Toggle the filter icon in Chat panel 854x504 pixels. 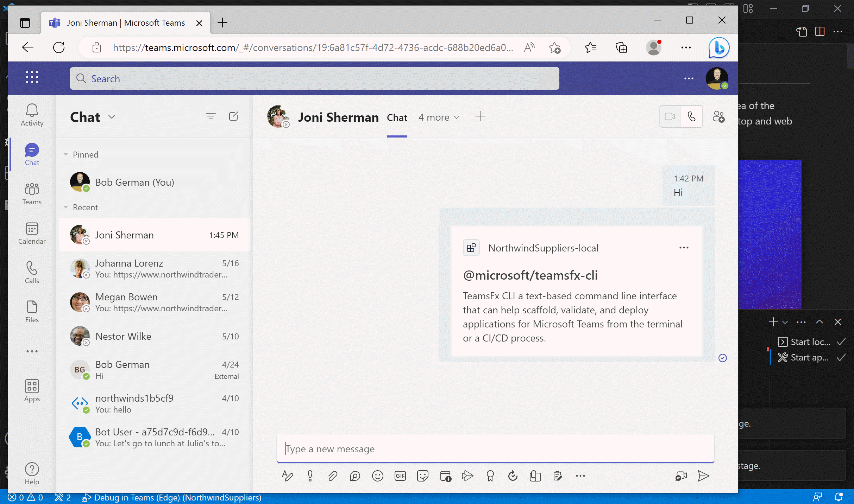(x=210, y=116)
